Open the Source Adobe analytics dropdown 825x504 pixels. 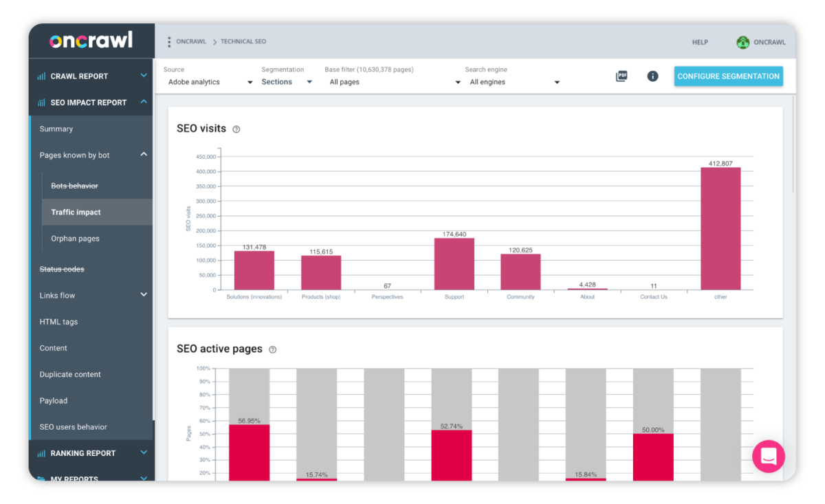pos(210,82)
